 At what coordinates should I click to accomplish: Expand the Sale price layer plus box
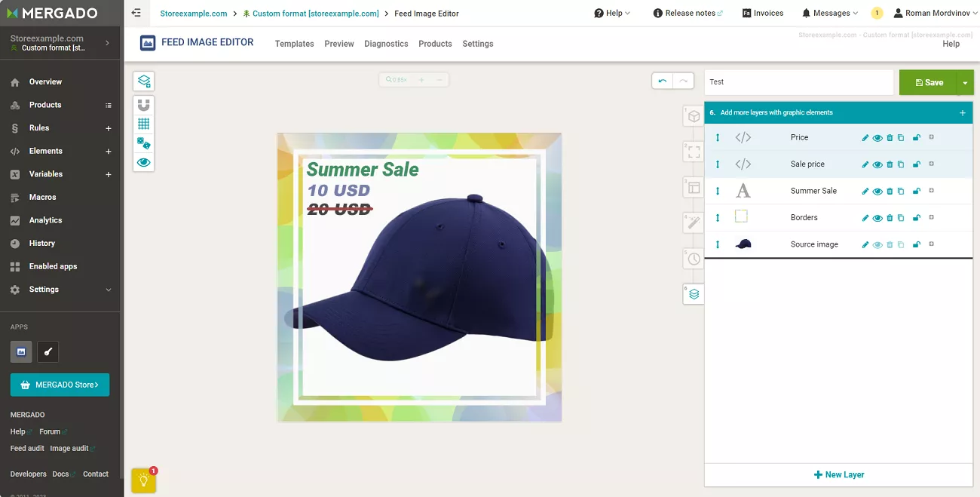(932, 164)
